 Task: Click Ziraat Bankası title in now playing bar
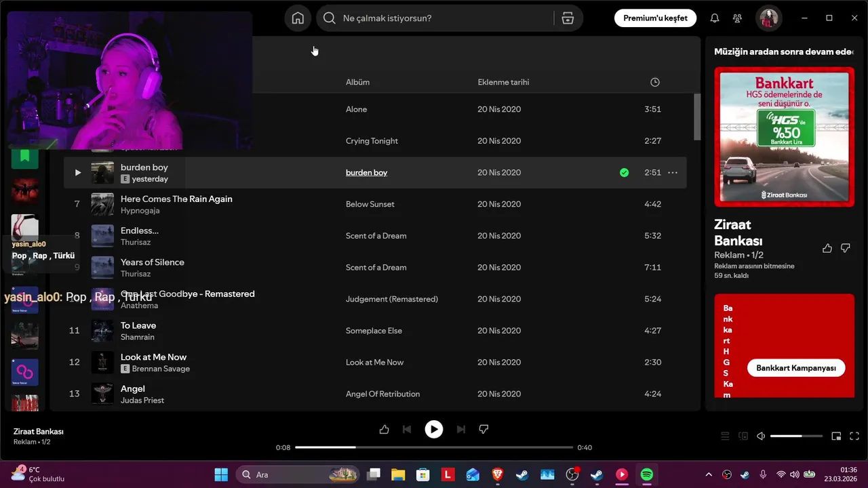pos(39,431)
